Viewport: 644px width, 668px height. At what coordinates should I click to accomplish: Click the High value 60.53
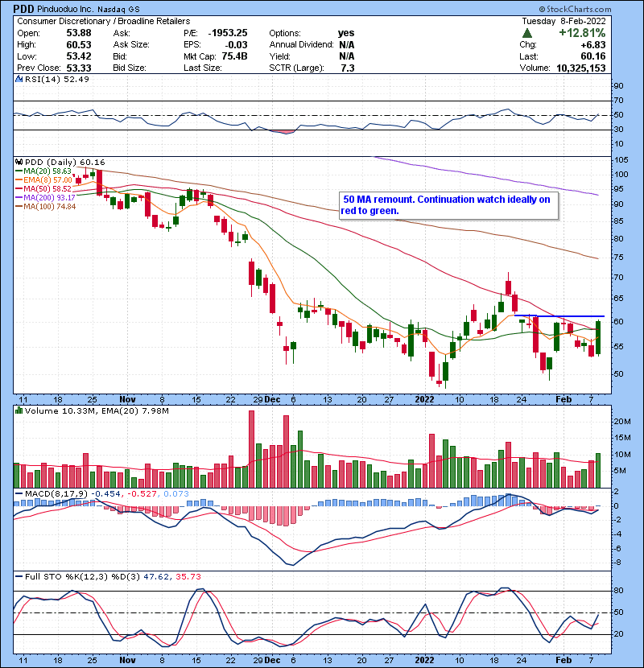pos(79,45)
